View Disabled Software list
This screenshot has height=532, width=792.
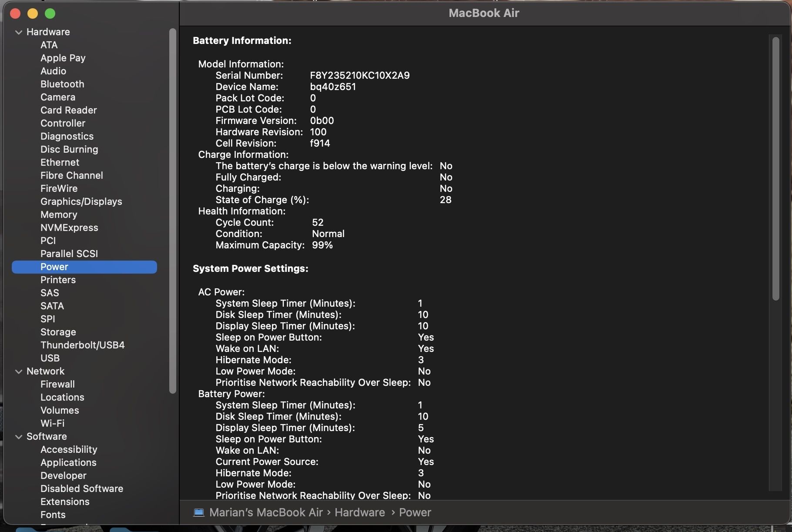coord(82,489)
